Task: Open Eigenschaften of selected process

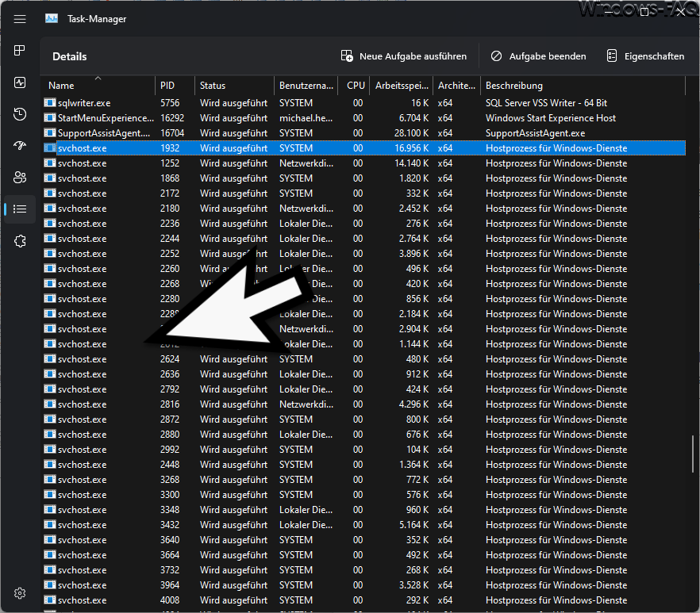Action: (x=645, y=56)
